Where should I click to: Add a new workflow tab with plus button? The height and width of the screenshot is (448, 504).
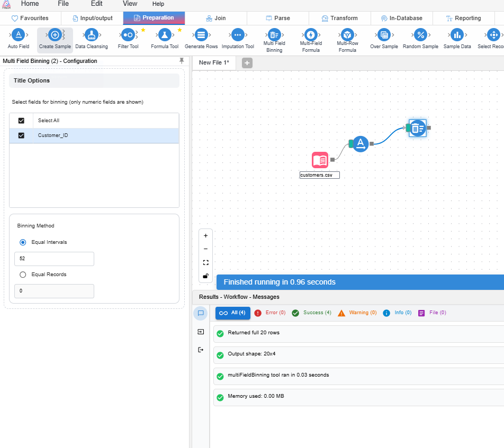(x=247, y=63)
